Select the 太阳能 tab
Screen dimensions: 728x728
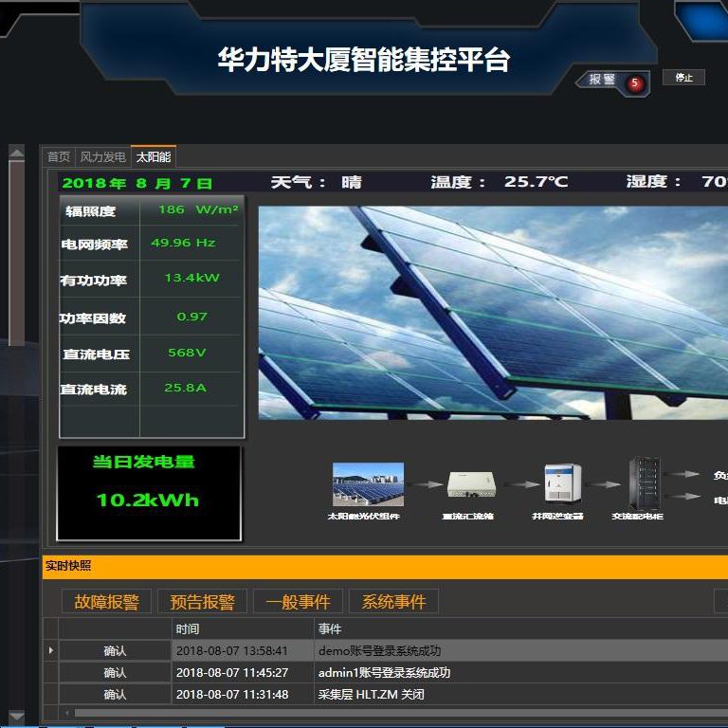click(x=153, y=156)
